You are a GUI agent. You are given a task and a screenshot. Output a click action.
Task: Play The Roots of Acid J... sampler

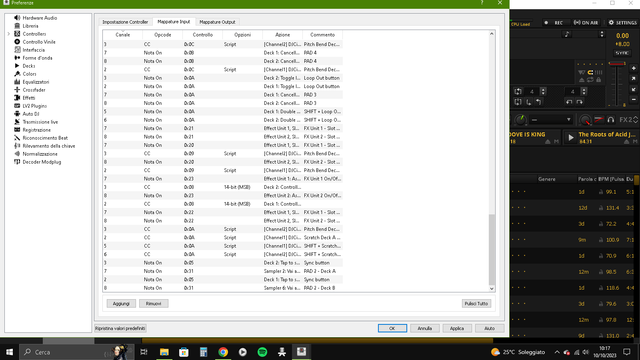(x=571, y=138)
